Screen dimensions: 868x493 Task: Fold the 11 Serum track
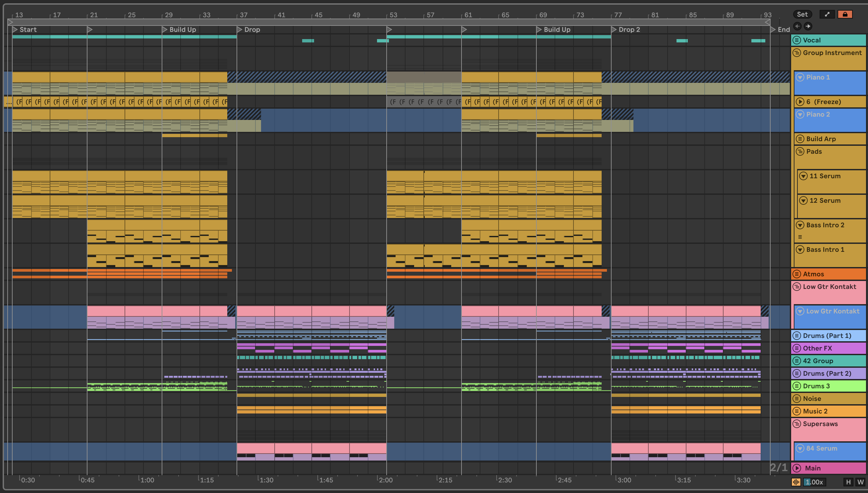(x=803, y=176)
